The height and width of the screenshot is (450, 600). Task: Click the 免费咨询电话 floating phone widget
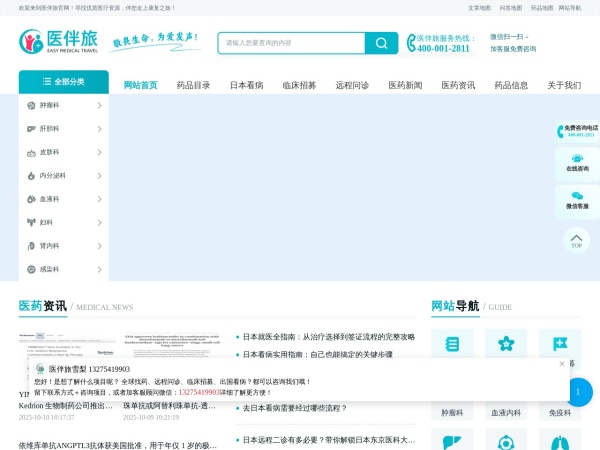[x=577, y=131]
